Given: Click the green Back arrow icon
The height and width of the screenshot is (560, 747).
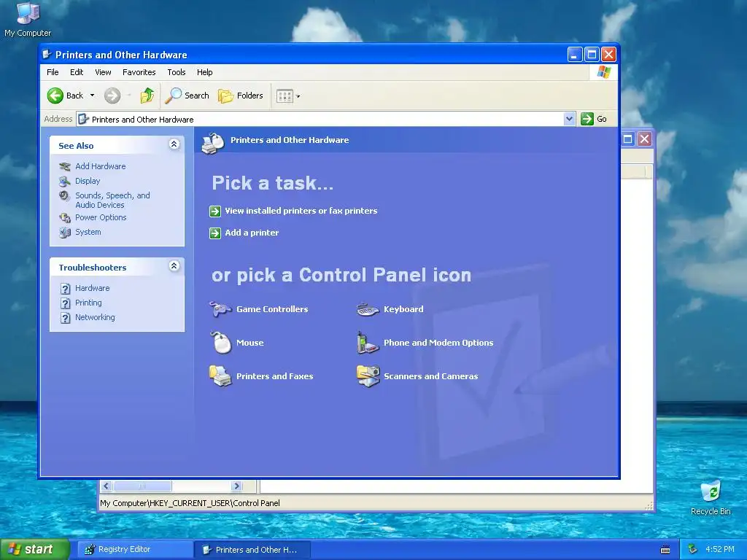Looking at the screenshot, I should point(55,96).
